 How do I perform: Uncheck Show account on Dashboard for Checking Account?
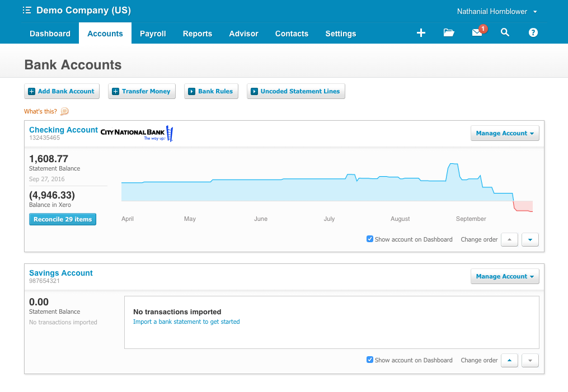370,239
